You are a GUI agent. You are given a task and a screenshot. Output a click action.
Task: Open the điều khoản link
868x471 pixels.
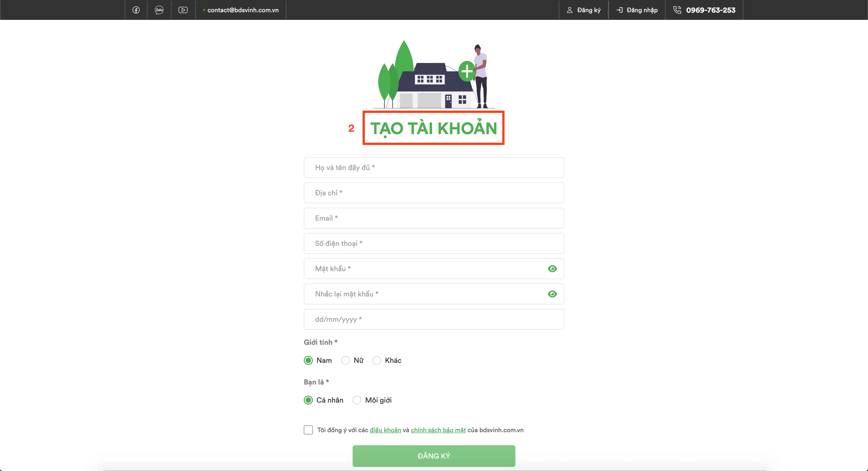point(385,430)
